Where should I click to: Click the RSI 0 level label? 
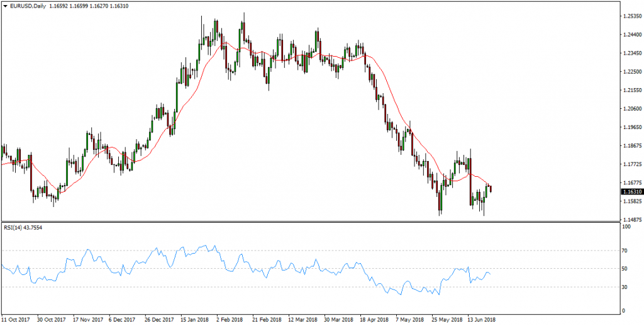pos(625,310)
